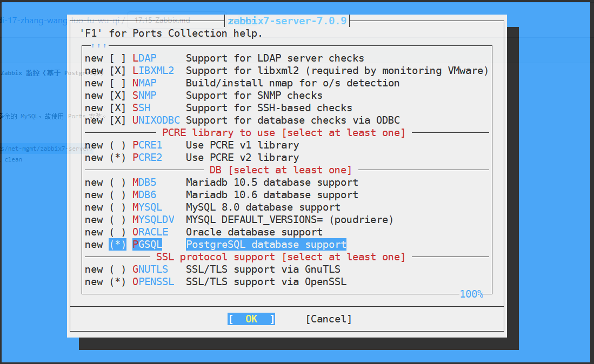The width and height of the screenshot is (594, 364).
Task: Click the SSH option name
Action: tap(141, 108)
